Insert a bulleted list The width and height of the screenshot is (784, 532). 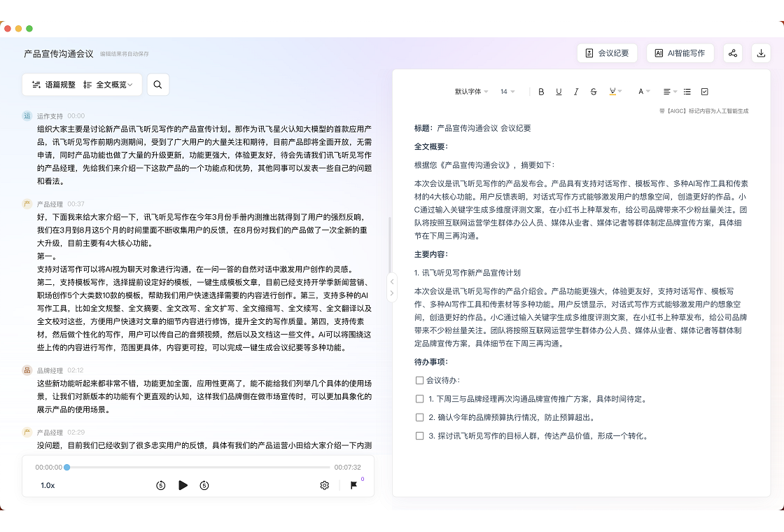pos(687,92)
